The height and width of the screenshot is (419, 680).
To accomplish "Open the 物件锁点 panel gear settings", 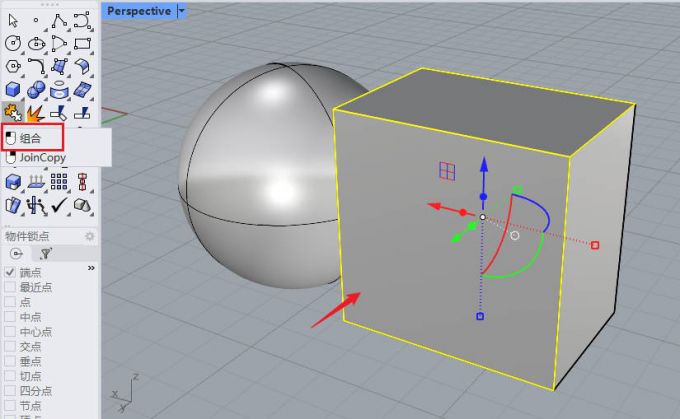I will tap(89, 236).
